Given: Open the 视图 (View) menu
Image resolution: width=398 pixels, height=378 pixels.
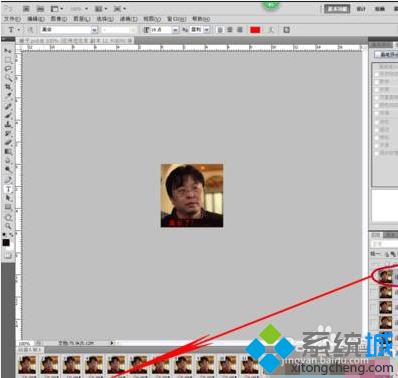Looking at the screenshot, I should (152, 19).
